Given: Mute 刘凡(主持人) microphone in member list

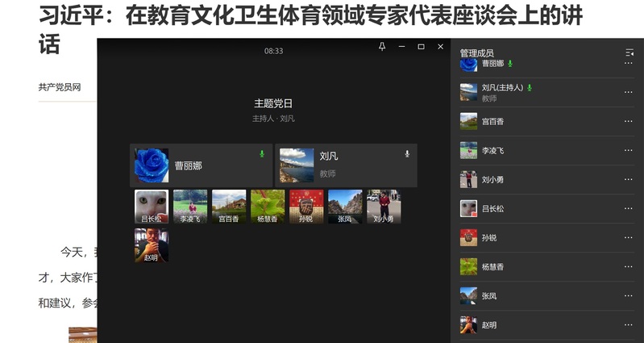Looking at the screenshot, I should [x=530, y=87].
